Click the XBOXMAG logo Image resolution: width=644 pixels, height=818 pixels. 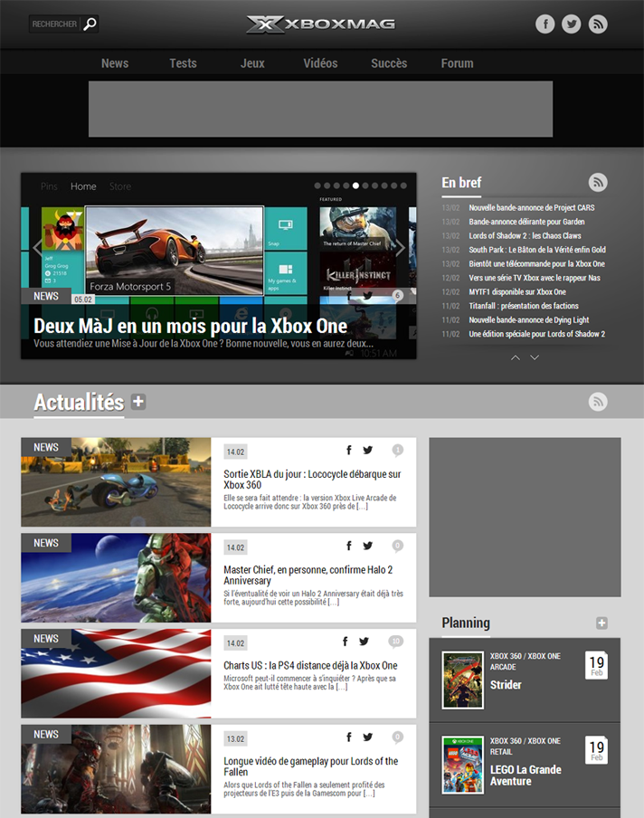(x=321, y=24)
